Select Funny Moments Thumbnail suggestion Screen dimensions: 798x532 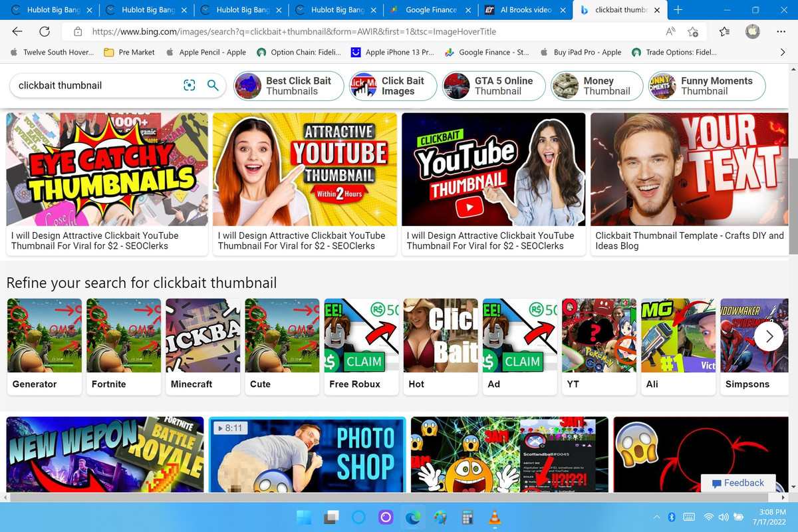point(707,86)
